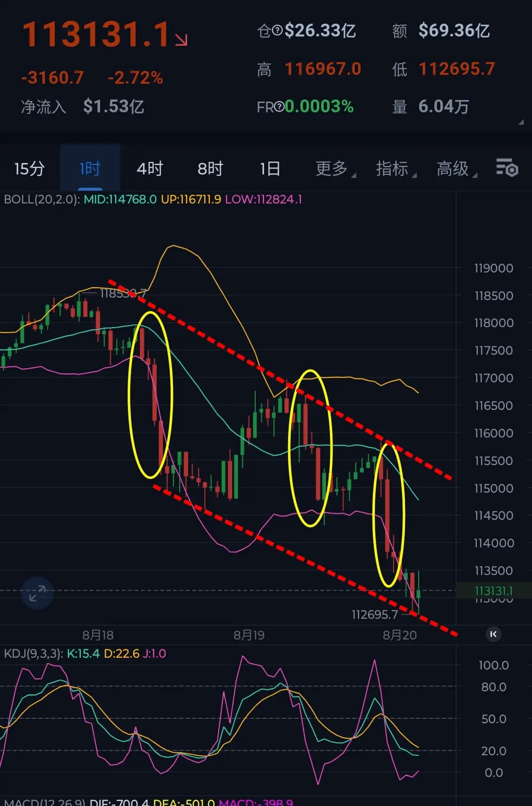Tap the -3160.7 price change value
The height and width of the screenshot is (806, 532).
pos(52,78)
